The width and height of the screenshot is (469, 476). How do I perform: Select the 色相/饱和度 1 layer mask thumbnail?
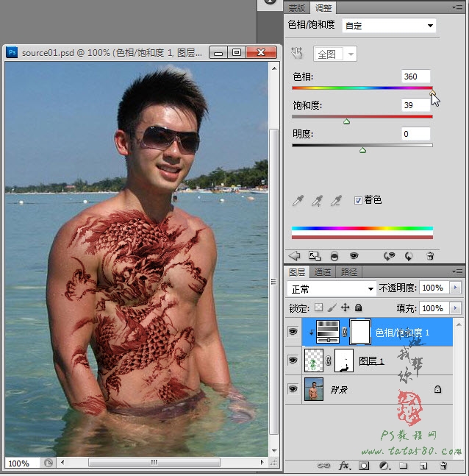(359, 332)
